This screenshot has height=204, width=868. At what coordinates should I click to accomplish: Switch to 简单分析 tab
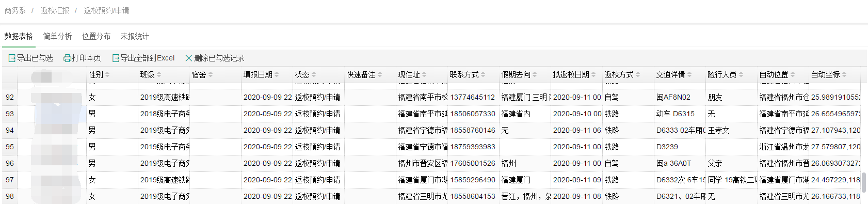[x=57, y=36]
